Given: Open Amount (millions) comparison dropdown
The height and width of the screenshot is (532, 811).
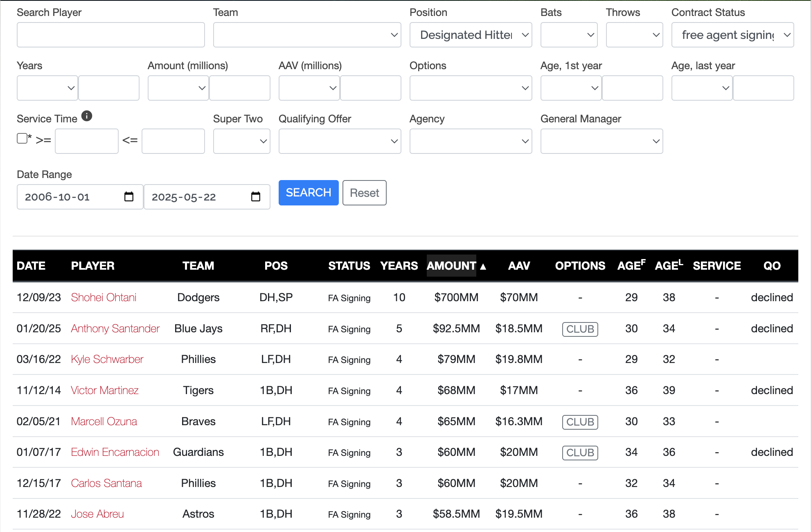Looking at the screenshot, I should pyautogui.click(x=178, y=88).
